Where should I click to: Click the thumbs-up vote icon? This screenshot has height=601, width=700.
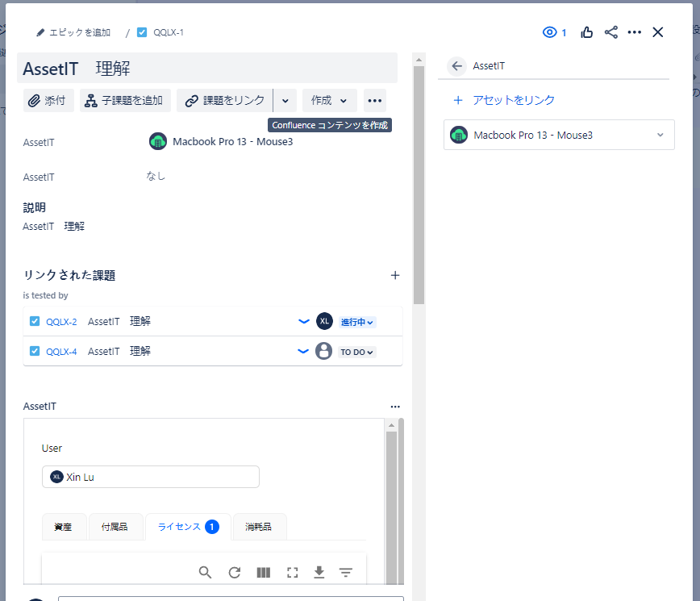click(587, 32)
